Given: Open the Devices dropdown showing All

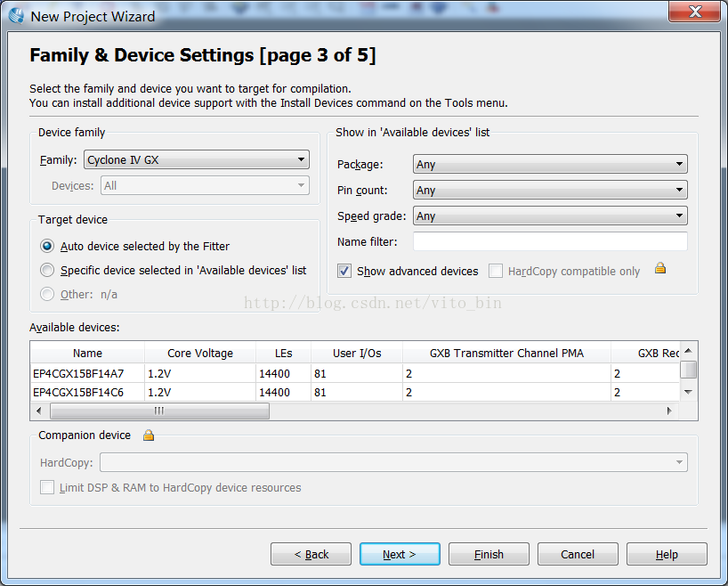Looking at the screenshot, I should (x=205, y=186).
